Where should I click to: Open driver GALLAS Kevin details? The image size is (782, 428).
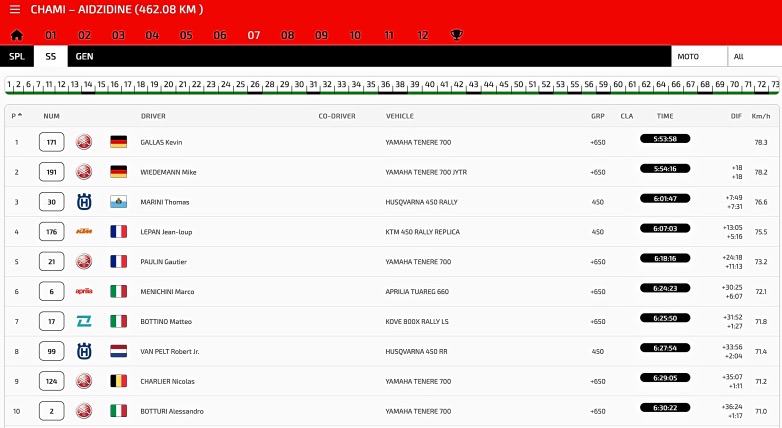(168, 142)
